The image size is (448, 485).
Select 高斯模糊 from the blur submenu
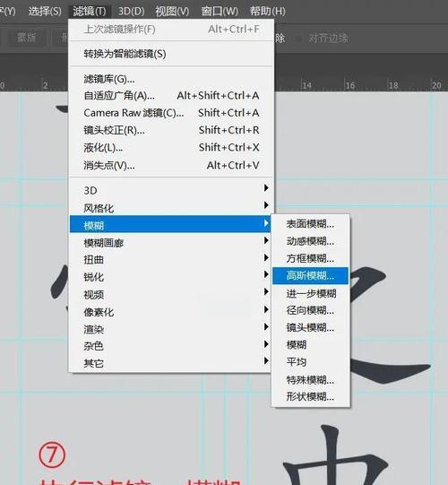(310, 275)
